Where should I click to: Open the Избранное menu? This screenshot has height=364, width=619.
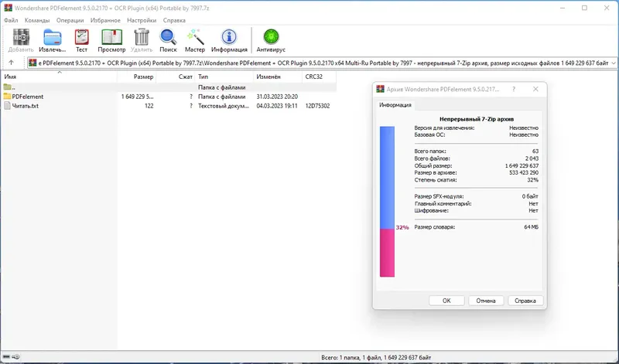[105, 20]
